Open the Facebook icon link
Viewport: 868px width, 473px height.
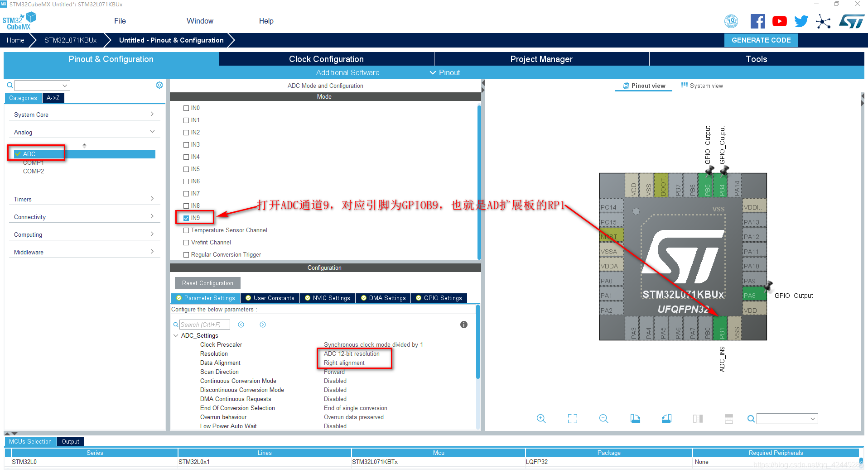click(757, 21)
